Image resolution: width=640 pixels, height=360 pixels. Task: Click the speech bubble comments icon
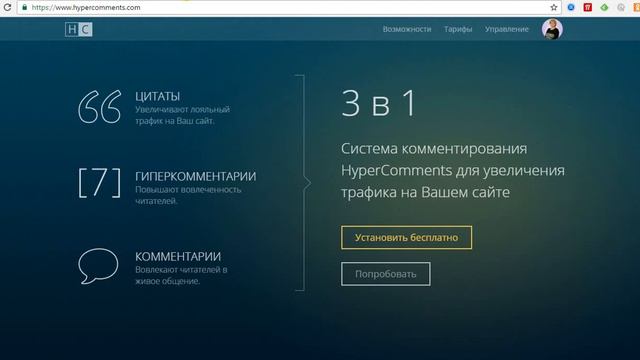[x=98, y=266]
